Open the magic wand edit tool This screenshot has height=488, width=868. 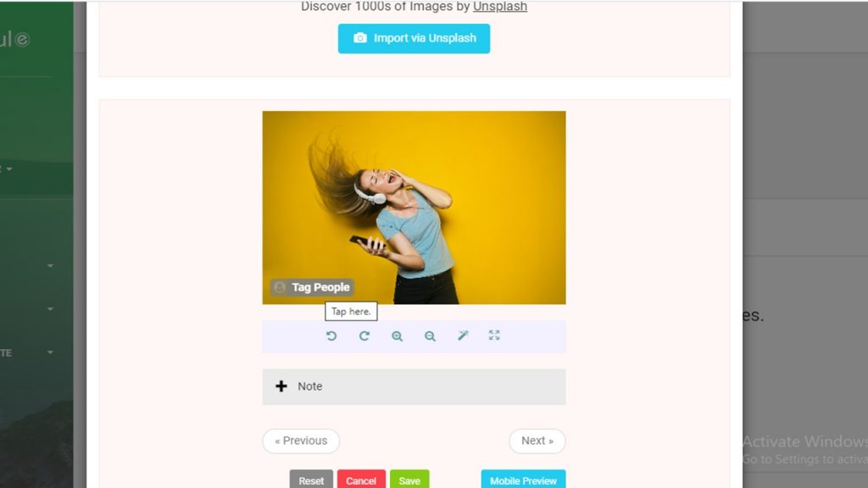tap(463, 335)
